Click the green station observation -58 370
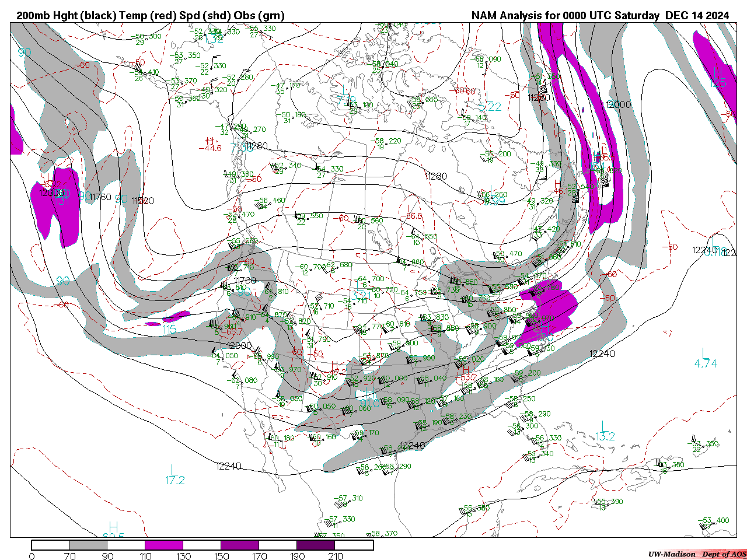This screenshot has width=747, height=560. [x=383, y=533]
